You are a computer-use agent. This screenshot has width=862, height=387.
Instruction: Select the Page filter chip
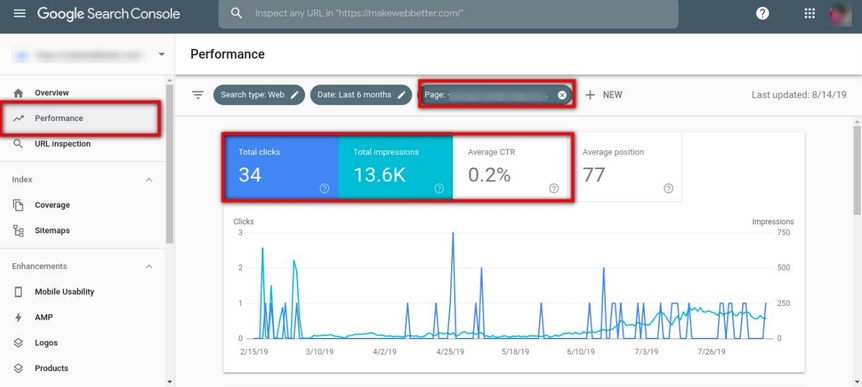(x=496, y=95)
